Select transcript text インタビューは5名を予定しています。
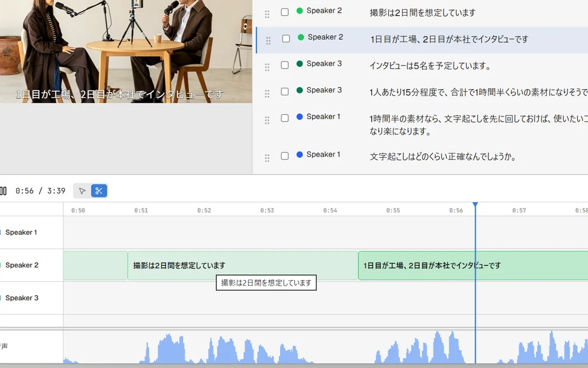This screenshot has width=588, height=368. point(430,66)
